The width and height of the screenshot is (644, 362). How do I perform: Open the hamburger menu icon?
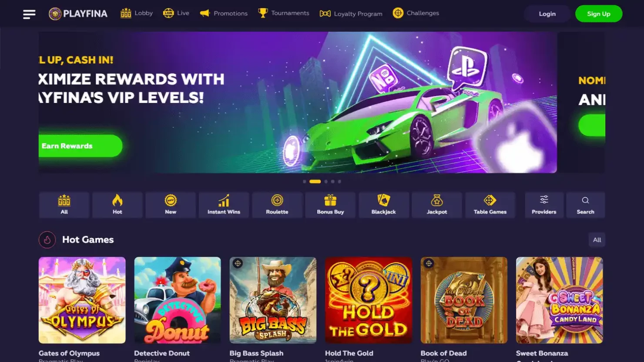coord(29,14)
